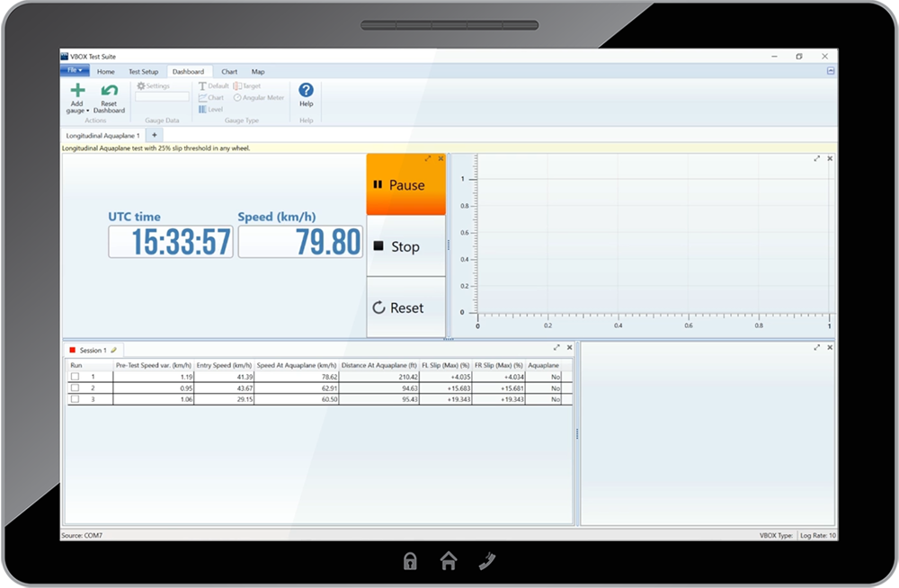Click the Speed (km/h) gauge readout
Image resolution: width=899 pixels, height=588 pixels.
pos(300,242)
